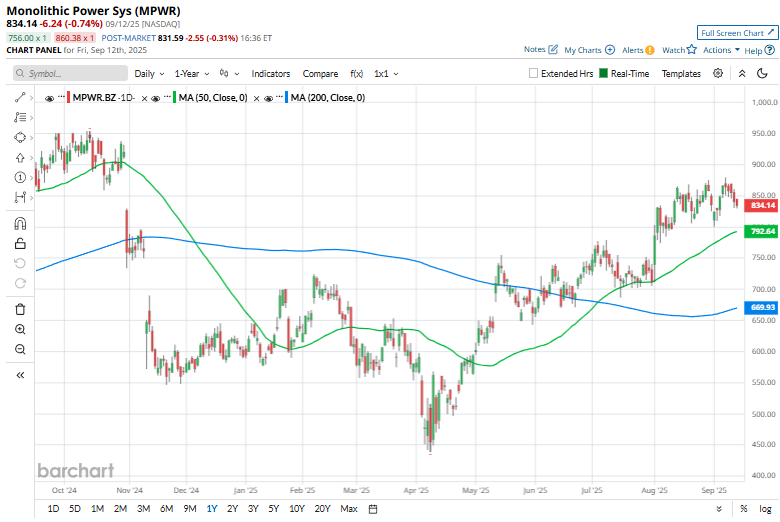Pick the measure range tool

20,198
